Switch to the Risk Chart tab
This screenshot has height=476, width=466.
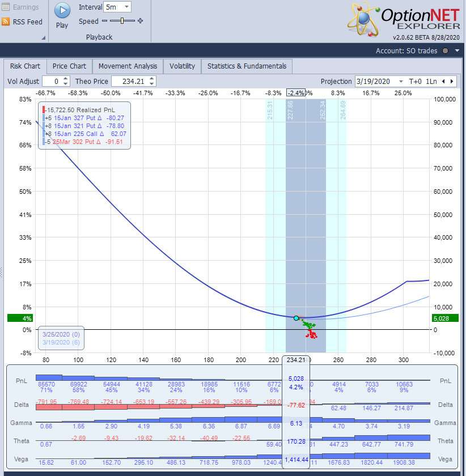click(x=25, y=66)
